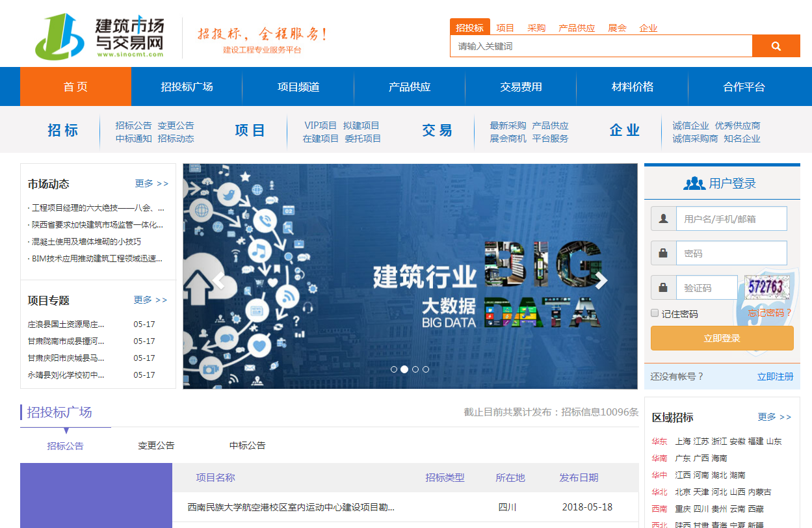Click the 请输入关键词 search input field
Image resolution: width=812 pixels, height=528 pixels.
click(600, 47)
